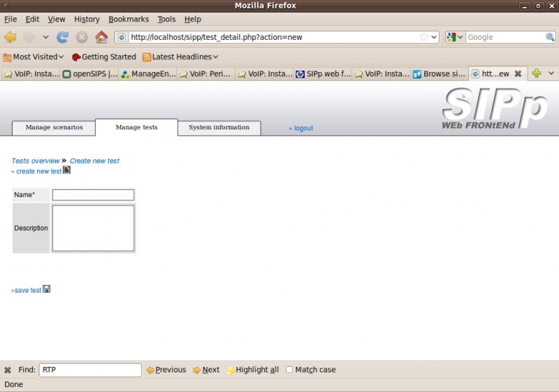This screenshot has width=559, height=392.
Task: Click the green new tab plus icon
Action: [x=537, y=73]
